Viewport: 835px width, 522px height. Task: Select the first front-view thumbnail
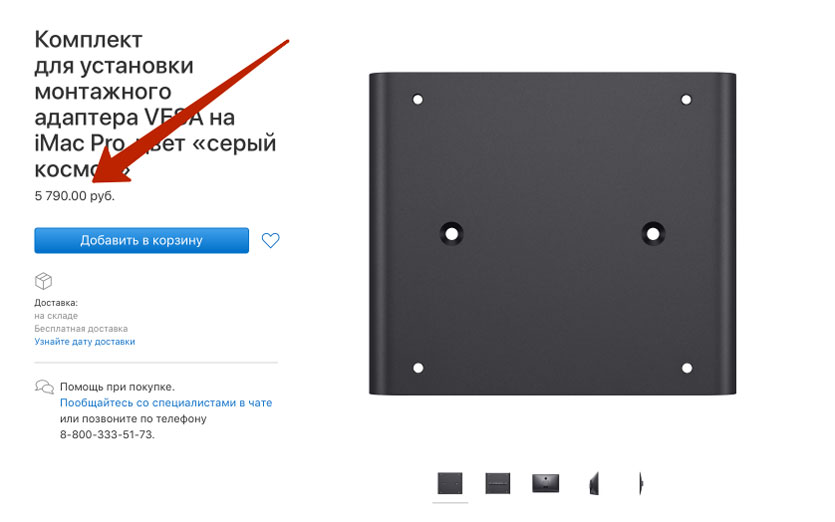point(450,484)
